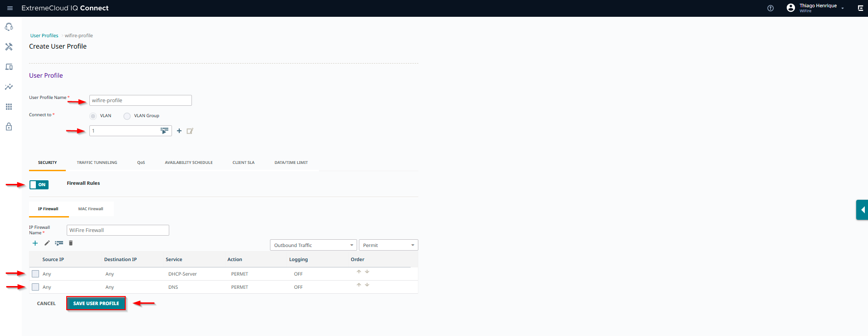Click the SAVE USER PROFILE button
Screen dimensions: 868x336
96,303
